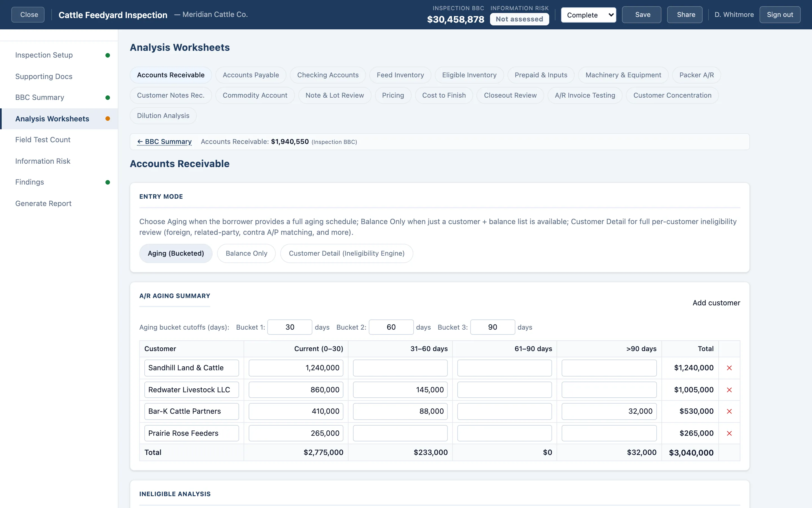Click the grand total $3,040,000

[x=691, y=453]
